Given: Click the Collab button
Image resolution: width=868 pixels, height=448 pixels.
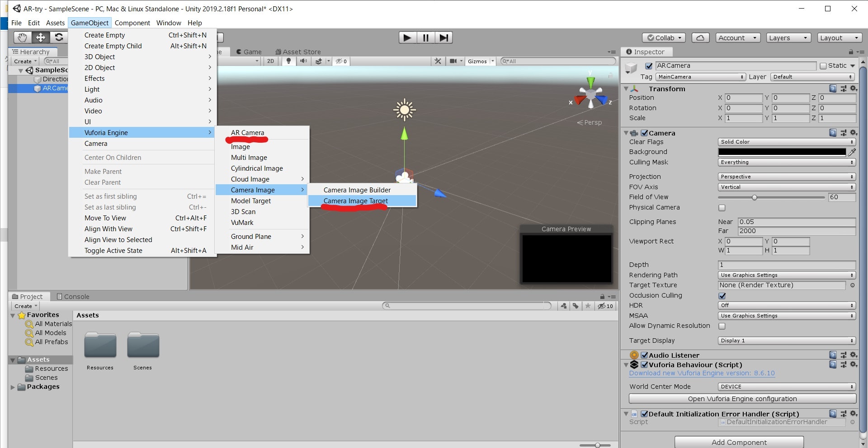Looking at the screenshot, I should 664,38.
